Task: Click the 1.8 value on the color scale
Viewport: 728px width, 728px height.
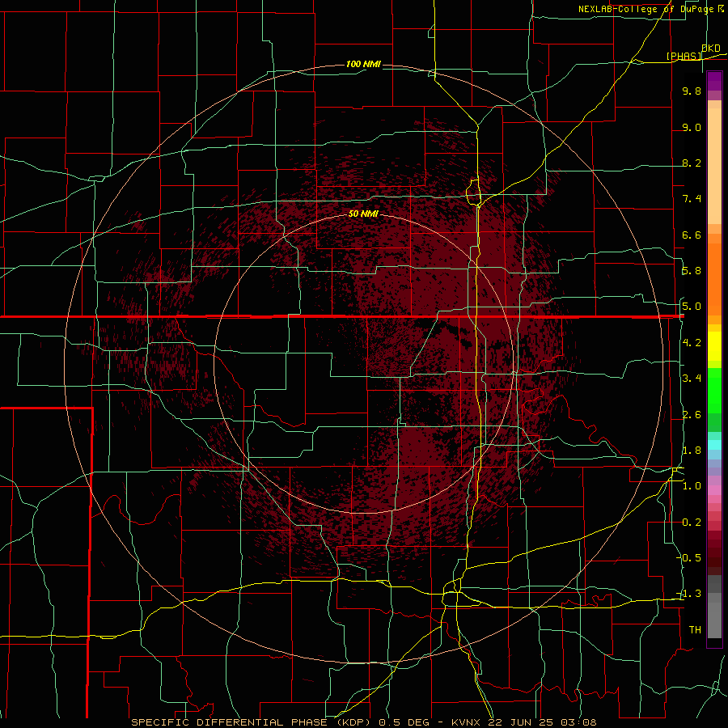Action: (692, 451)
